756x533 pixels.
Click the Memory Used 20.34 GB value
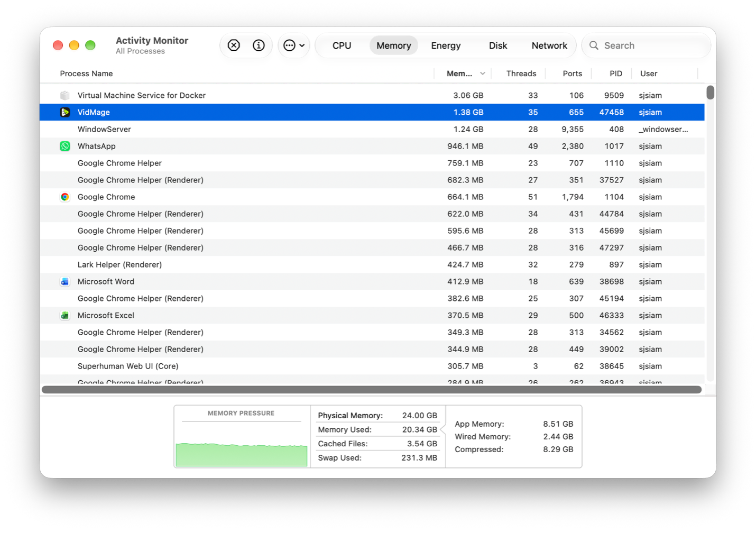pos(420,430)
